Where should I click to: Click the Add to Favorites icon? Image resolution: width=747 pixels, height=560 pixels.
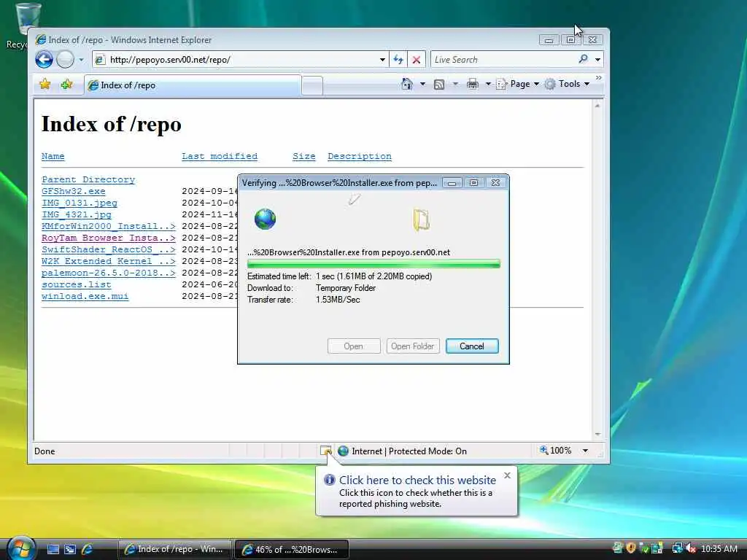(x=66, y=85)
